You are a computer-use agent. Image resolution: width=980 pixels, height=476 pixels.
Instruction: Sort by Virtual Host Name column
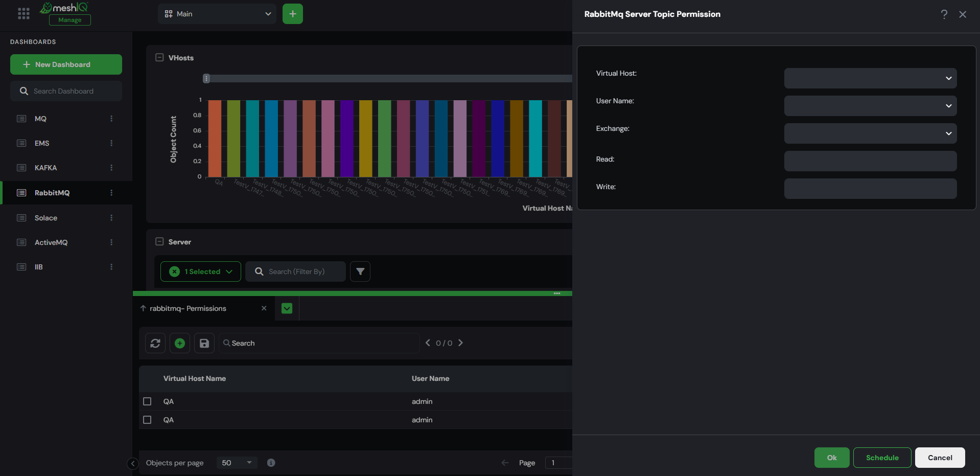(195, 378)
